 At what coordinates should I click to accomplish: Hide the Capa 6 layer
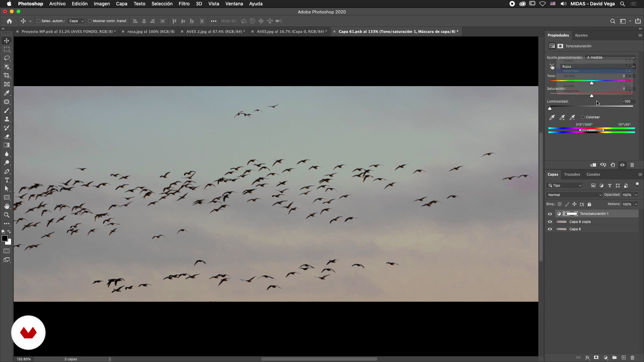tap(550, 229)
